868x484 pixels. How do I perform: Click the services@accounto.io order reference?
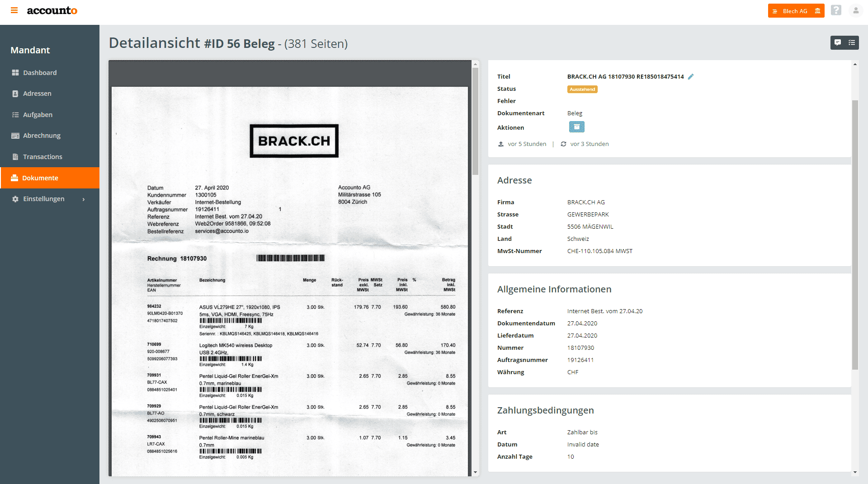222,231
